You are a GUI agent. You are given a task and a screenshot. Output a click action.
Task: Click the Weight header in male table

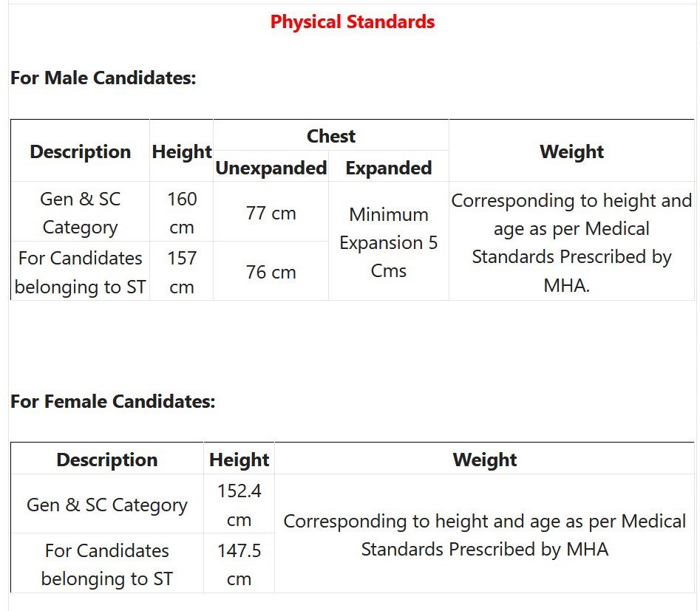(571, 151)
